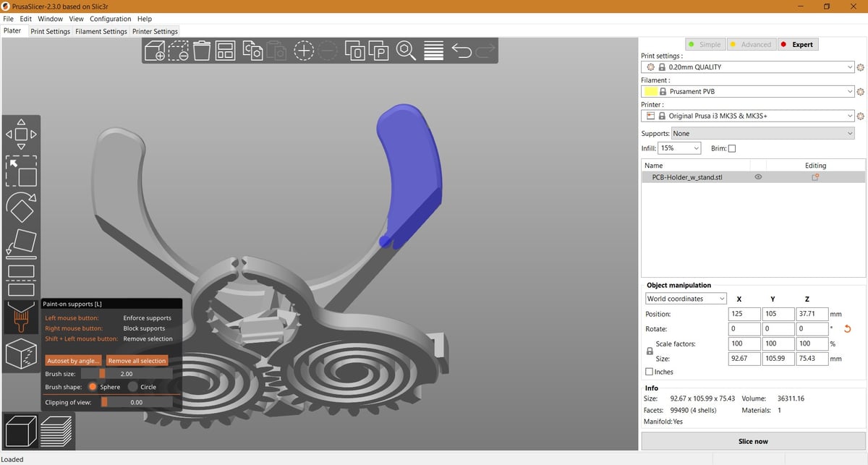The height and width of the screenshot is (465, 868).
Task: Click the Split to objects icon
Action: 355,51
